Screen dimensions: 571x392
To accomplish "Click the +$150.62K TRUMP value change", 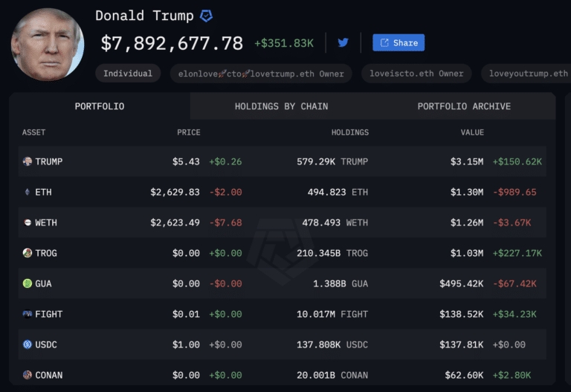I will (517, 161).
